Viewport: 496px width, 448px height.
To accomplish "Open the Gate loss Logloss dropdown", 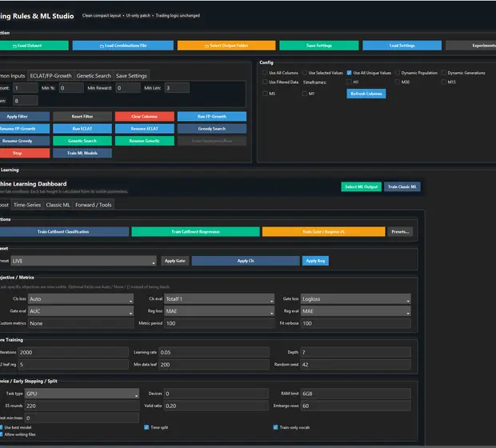I will [355, 299].
